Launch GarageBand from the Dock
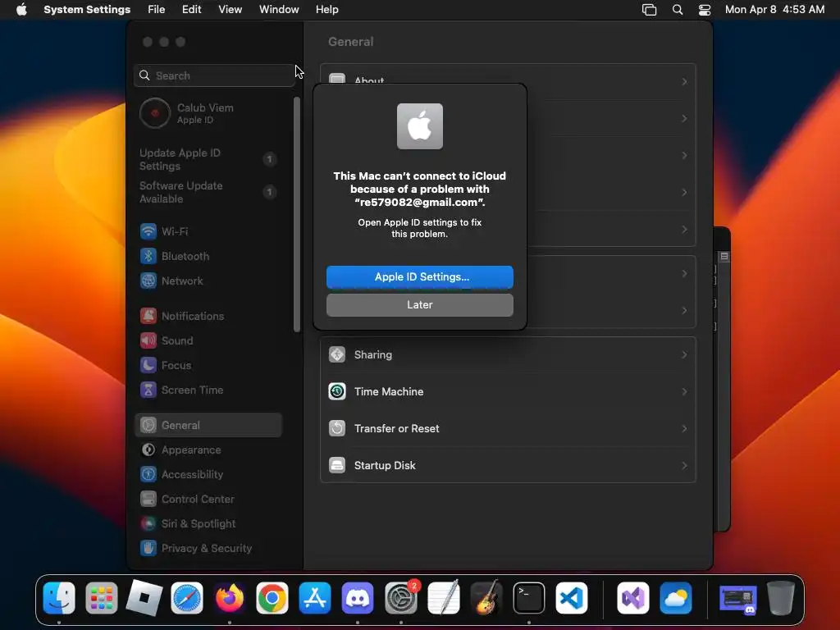This screenshot has width=840, height=630. [x=486, y=598]
